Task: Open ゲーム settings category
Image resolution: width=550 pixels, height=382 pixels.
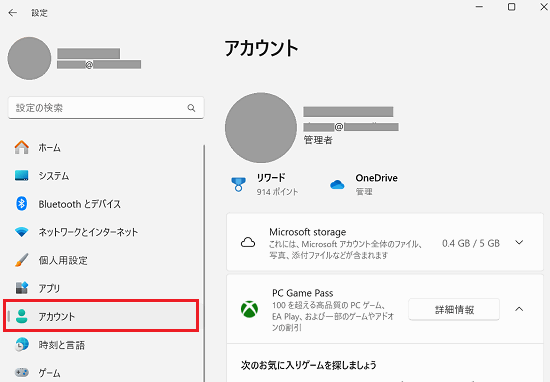Action: [x=49, y=373]
